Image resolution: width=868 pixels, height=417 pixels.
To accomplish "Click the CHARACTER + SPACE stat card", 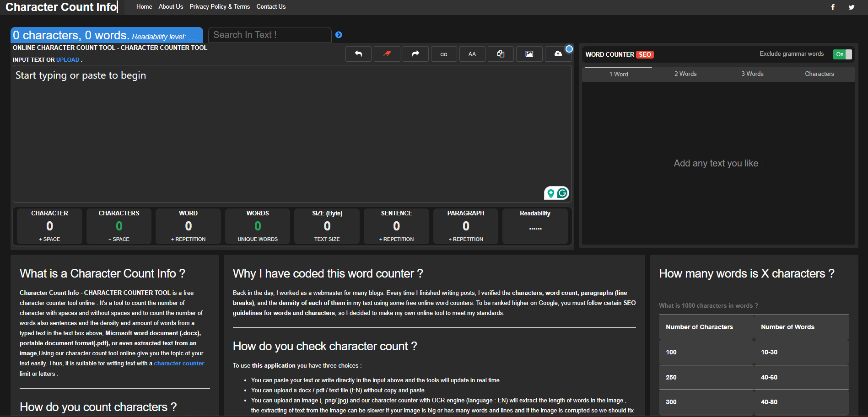I will 49,226.
